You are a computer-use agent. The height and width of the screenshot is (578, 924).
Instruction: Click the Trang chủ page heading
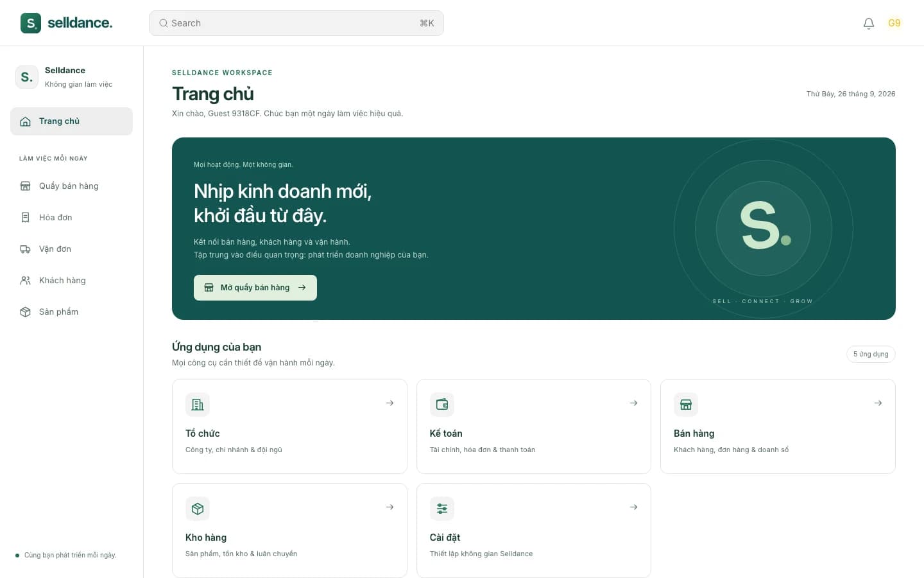click(213, 94)
